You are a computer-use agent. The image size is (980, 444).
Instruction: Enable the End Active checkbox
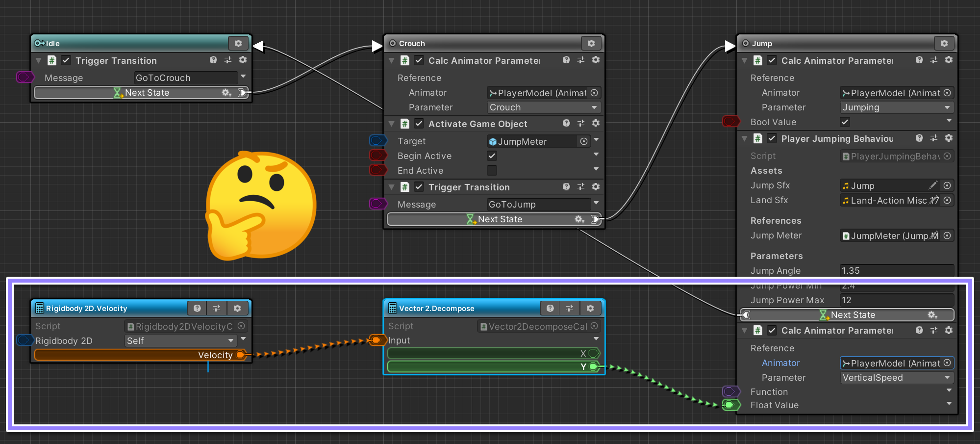[492, 170]
